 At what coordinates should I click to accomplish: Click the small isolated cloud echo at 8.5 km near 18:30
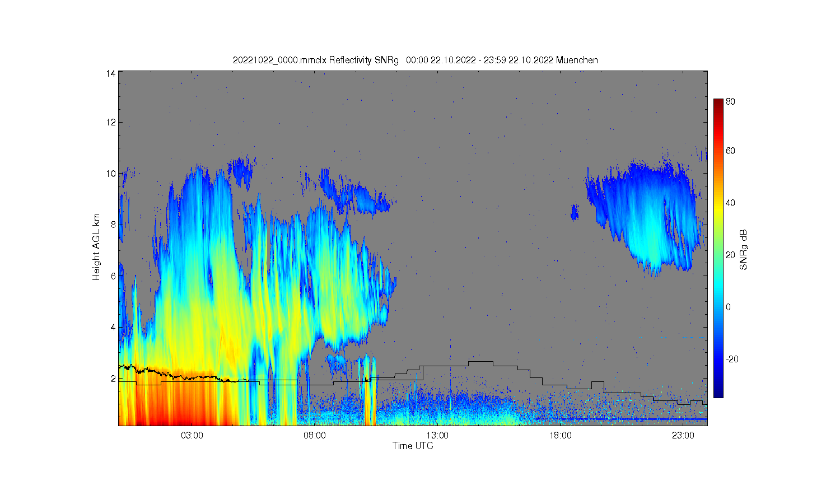(x=574, y=212)
